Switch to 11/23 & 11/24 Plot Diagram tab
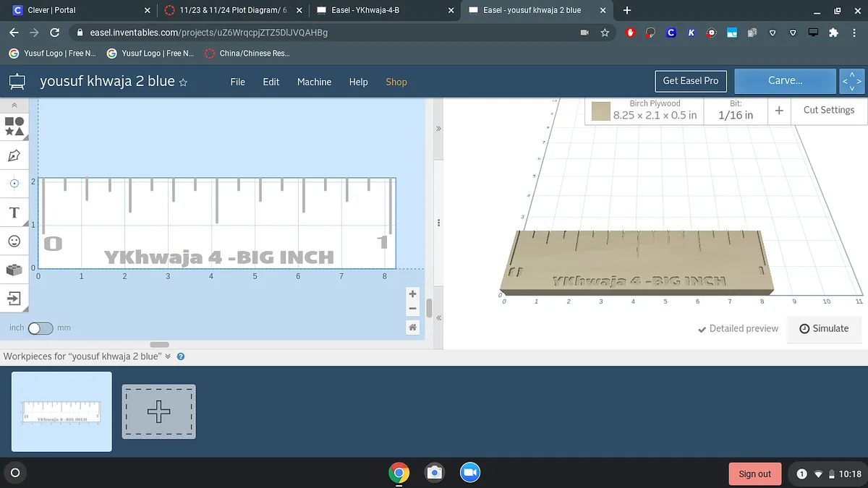 tap(231, 10)
